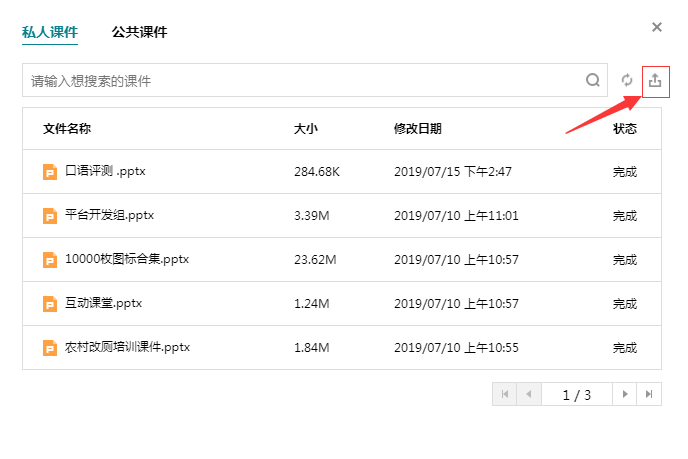The width and height of the screenshot is (688, 459).
Task: Go to the next page
Action: click(x=626, y=395)
